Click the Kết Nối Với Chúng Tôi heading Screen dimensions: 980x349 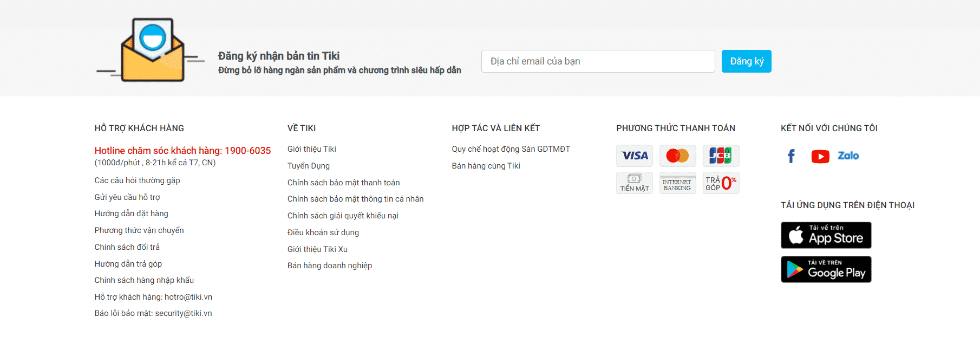click(829, 128)
